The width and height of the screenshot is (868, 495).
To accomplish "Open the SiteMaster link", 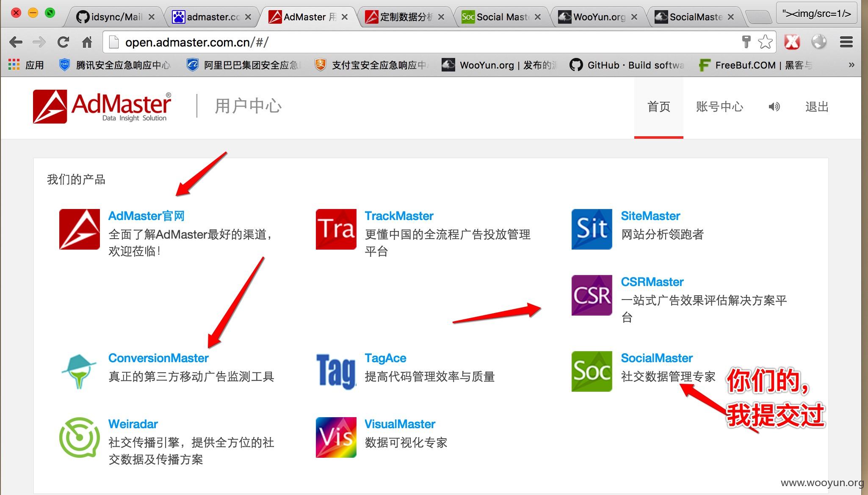I will (650, 216).
